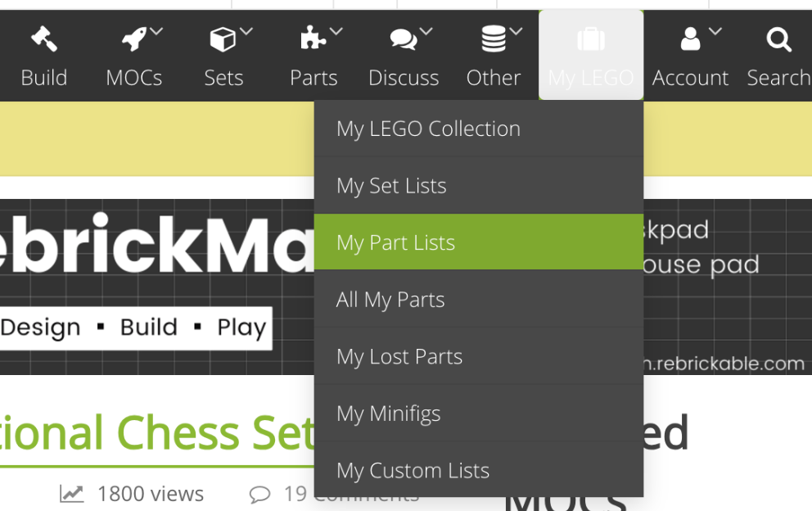Open search with the magnifier icon
The height and width of the screenshot is (511, 812).
(x=779, y=39)
